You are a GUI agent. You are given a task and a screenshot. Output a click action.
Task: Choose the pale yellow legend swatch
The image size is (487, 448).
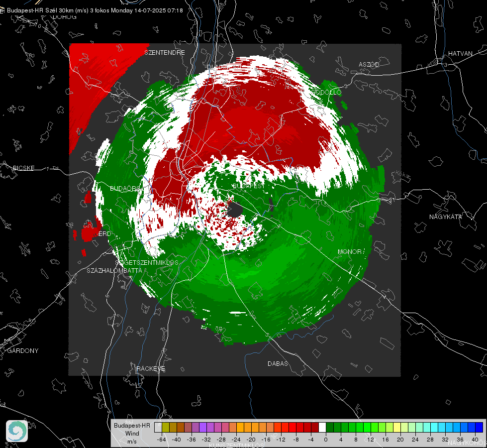click(x=397, y=427)
